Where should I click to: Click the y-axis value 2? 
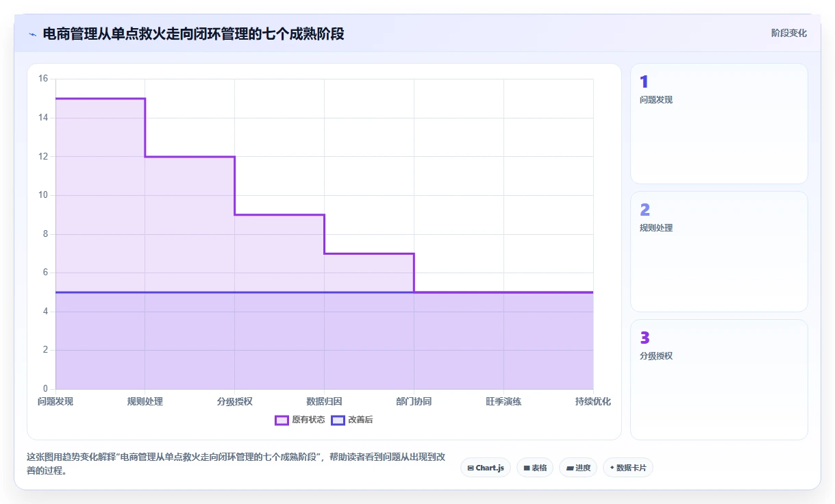[x=45, y=350]
